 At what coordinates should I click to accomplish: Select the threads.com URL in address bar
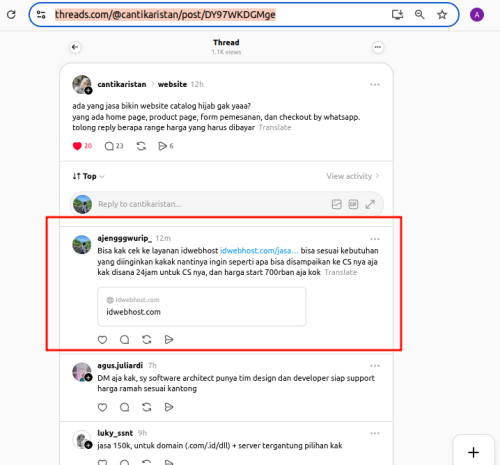click(x=165, y=15)
